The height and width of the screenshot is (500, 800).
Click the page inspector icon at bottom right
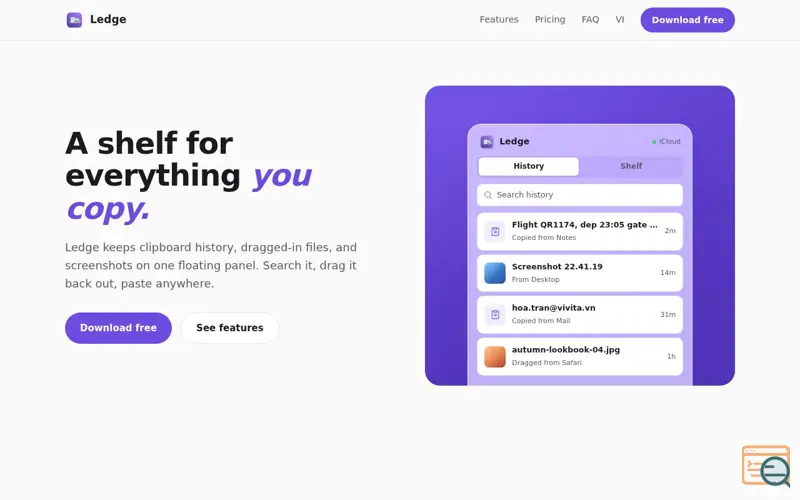(766, 466)
